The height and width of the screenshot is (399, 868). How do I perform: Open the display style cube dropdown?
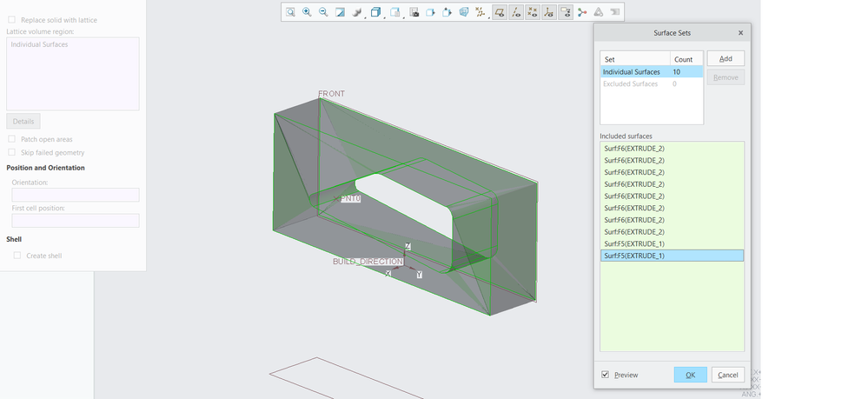point(377,12)
